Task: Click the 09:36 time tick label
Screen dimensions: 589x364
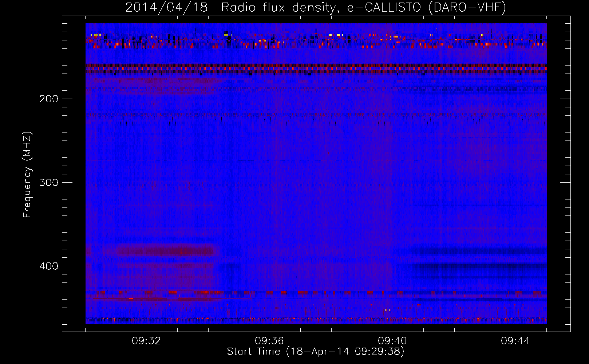Action: 270,341
